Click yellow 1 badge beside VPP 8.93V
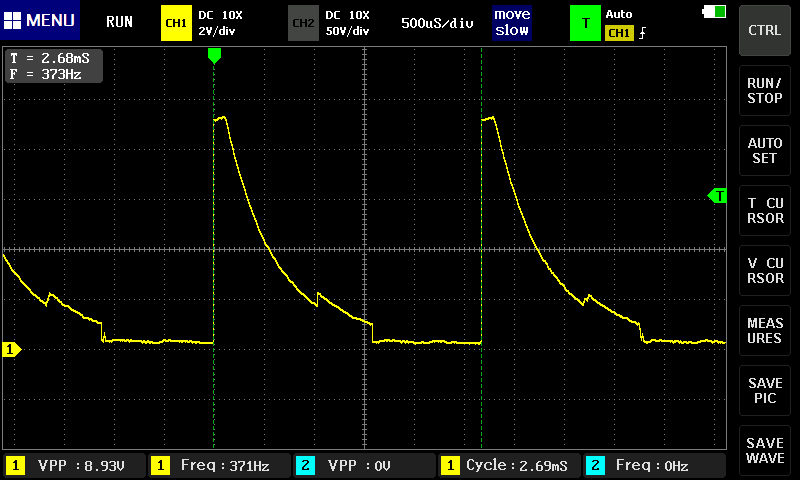Viewport: 800px width, 480px height. click(15, 466)
